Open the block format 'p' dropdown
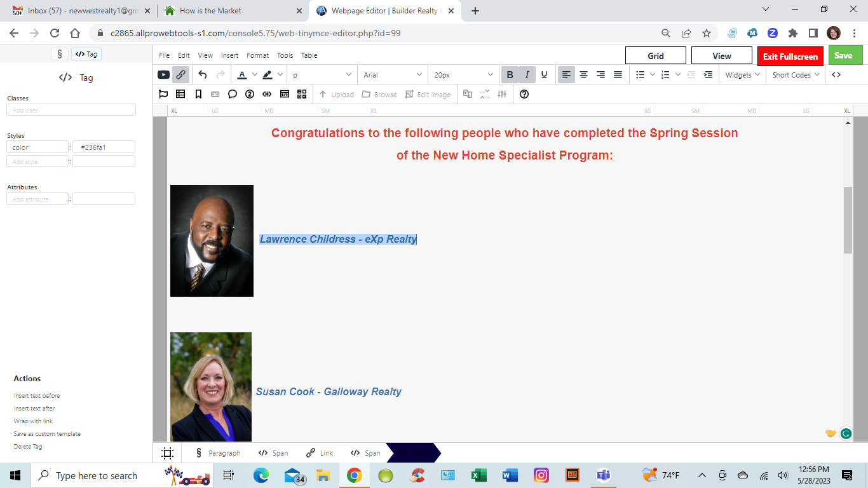868x488 pixels. (322, 75)
